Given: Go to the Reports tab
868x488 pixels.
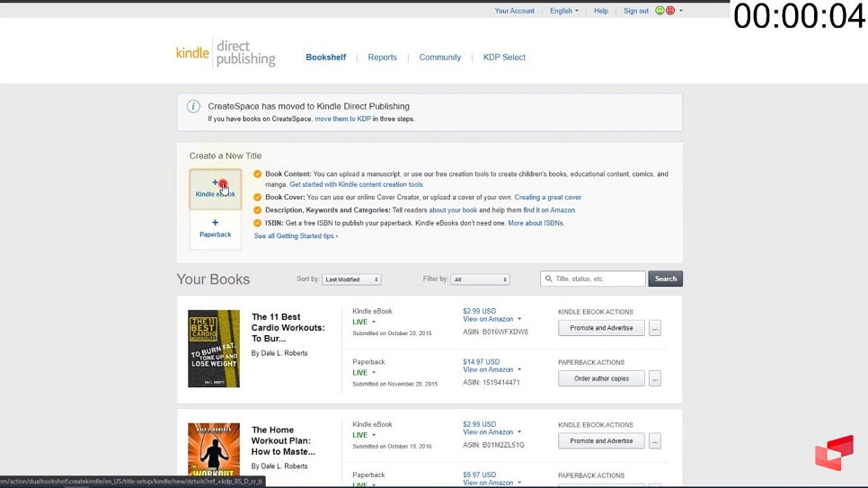Looking at the screenshot, I should (383, 57).
